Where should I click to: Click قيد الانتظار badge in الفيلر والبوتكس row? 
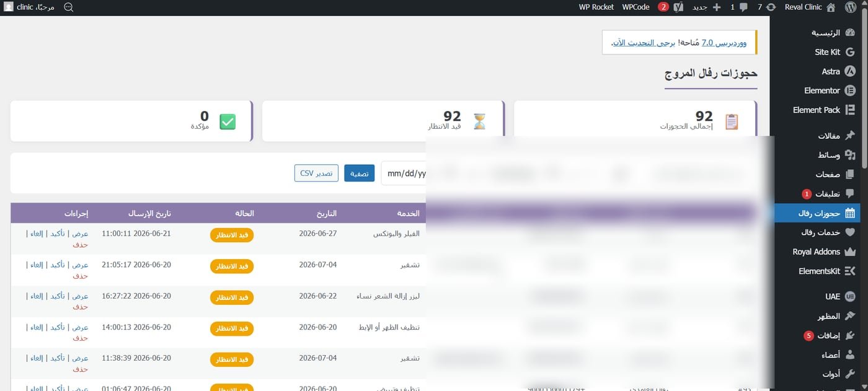click(x=232, y=235)
